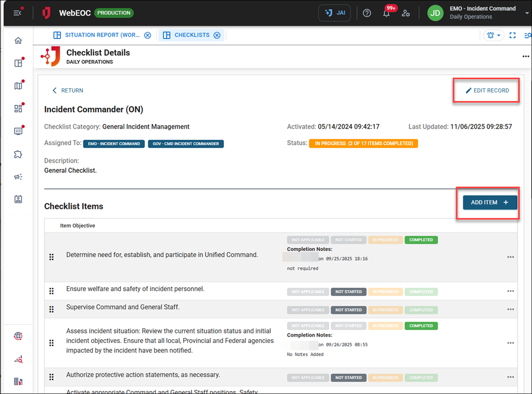Viewport: 532px width, 394px height.
Task: Open the ellipsis menu near Checklist Details header
Action: [x=526, y=56]
